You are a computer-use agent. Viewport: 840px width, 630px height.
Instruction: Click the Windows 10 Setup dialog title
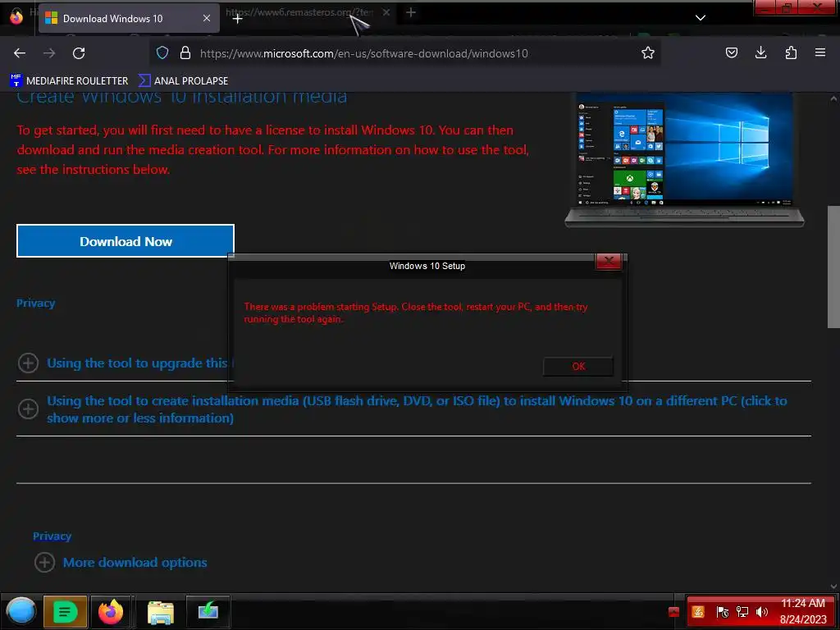tap(427, 266)
